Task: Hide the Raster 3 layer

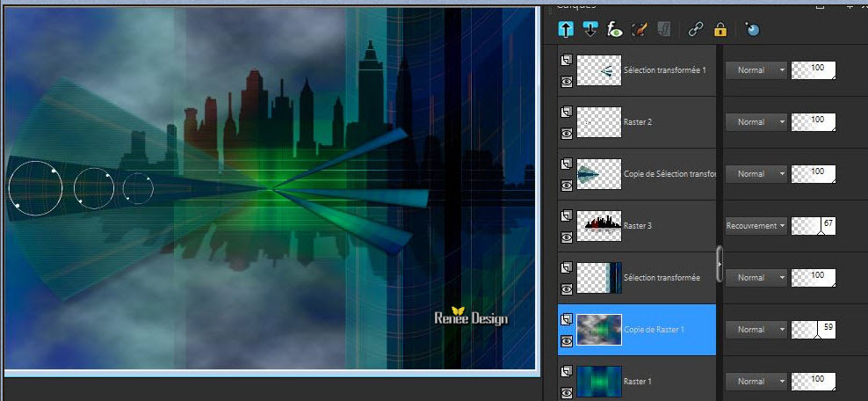Action: [567, 237]
